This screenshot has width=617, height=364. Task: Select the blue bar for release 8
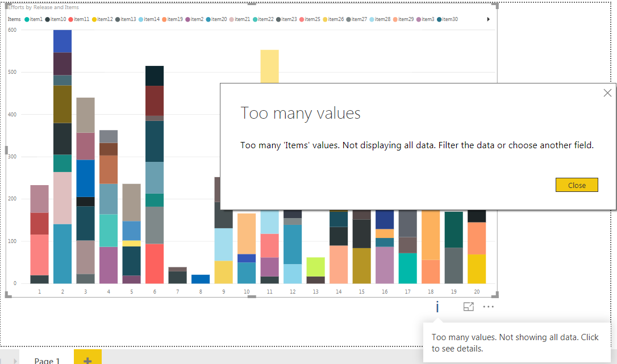[201, 279]
